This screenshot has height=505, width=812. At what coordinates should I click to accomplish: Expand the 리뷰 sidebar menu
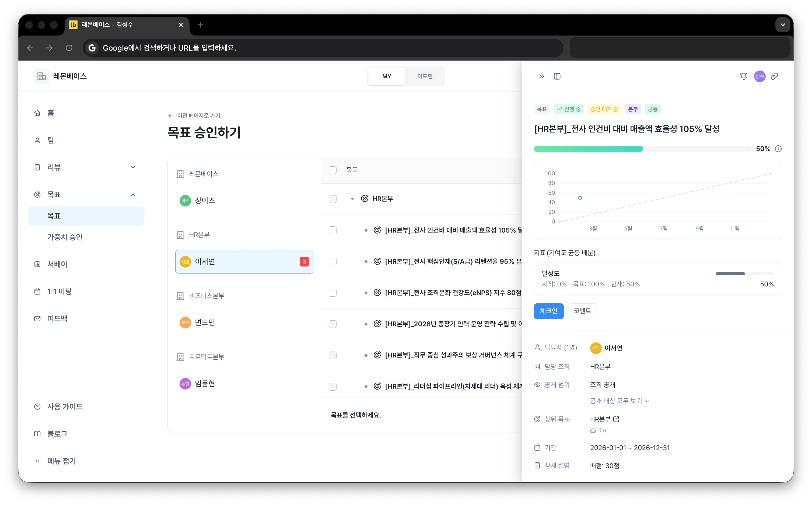click(133, 167)
